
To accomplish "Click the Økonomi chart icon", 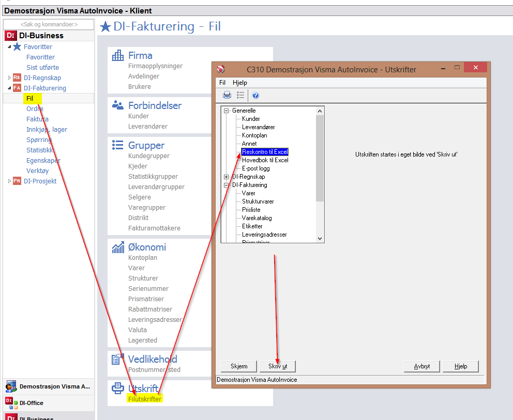I will pos(118,247).
